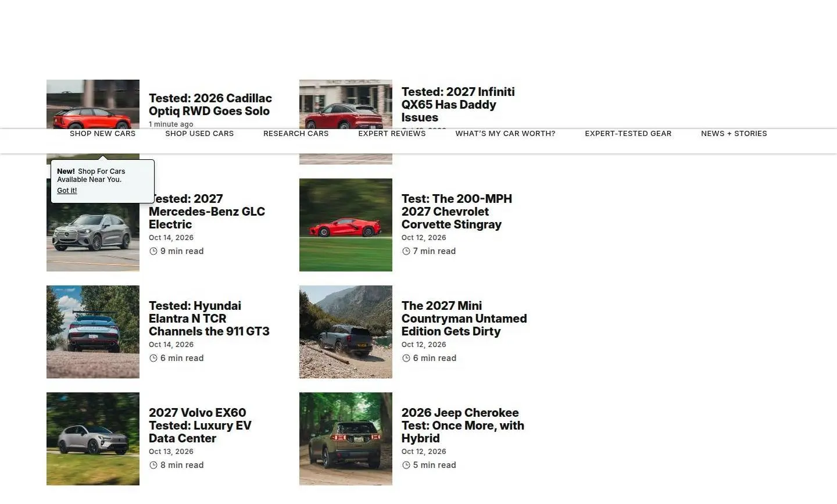Viewport: 837px width, 504px height.
Task: Click the clock icon beside 7 min read
Action: click(x=406, y=251)
